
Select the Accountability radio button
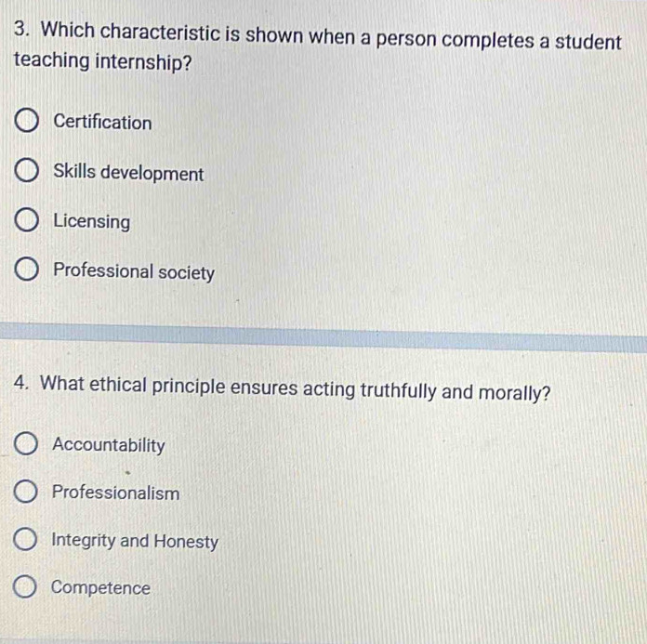coord(26,443)
